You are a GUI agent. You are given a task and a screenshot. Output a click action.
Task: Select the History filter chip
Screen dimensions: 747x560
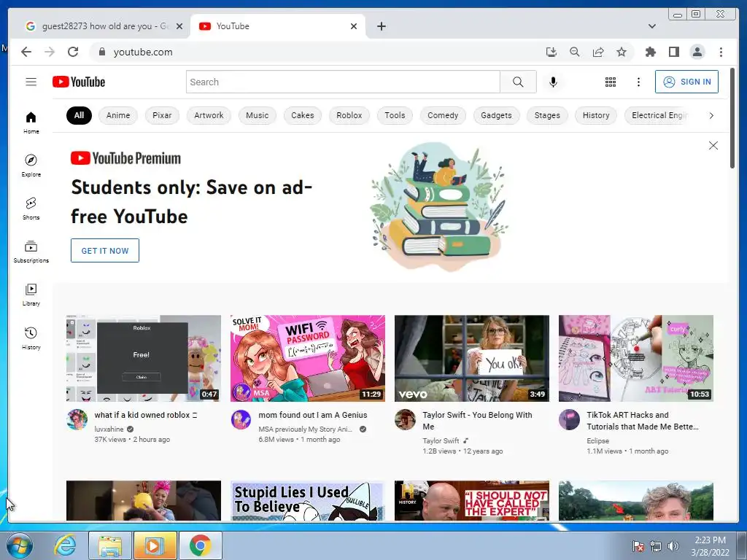click(596, 115)
